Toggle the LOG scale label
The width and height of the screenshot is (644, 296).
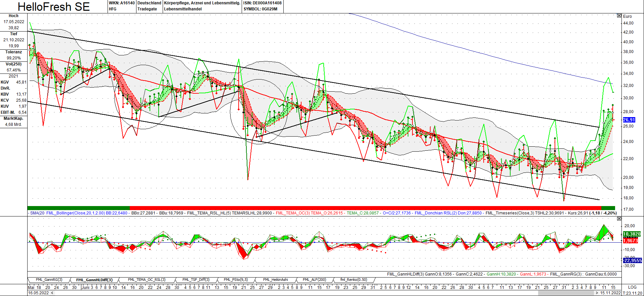click(x=632, y=287)
